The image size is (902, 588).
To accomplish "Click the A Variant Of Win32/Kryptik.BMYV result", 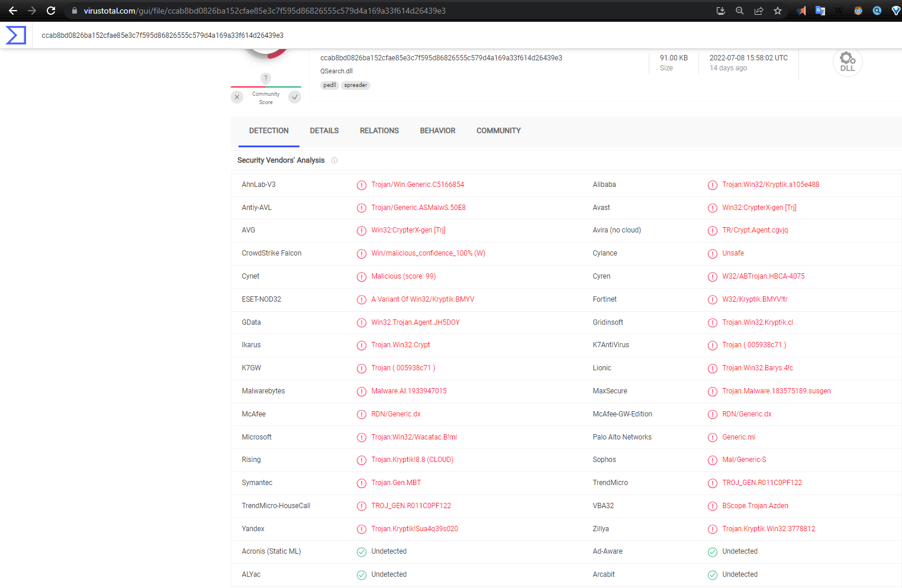I will point(423,299).
